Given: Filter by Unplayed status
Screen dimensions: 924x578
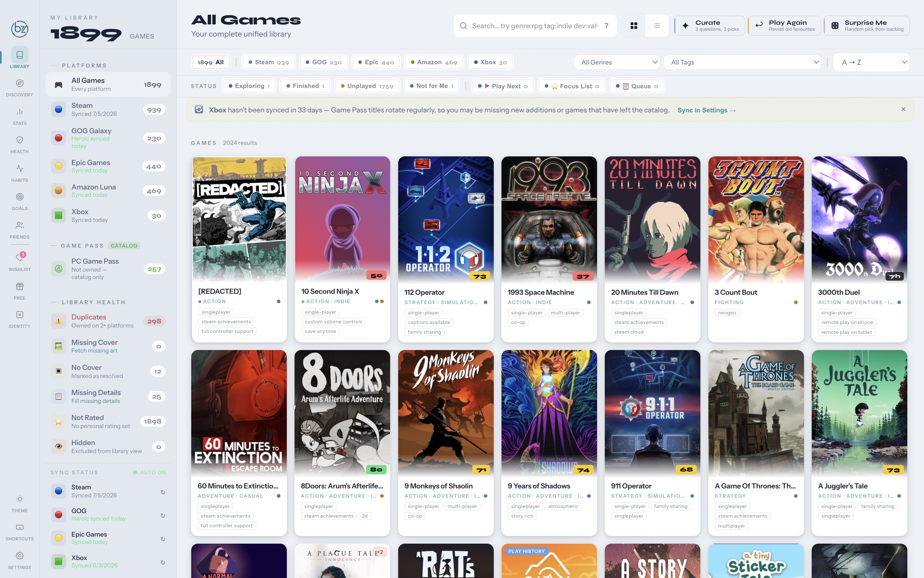Looking at the screenshot, I should tap(367, 86).
